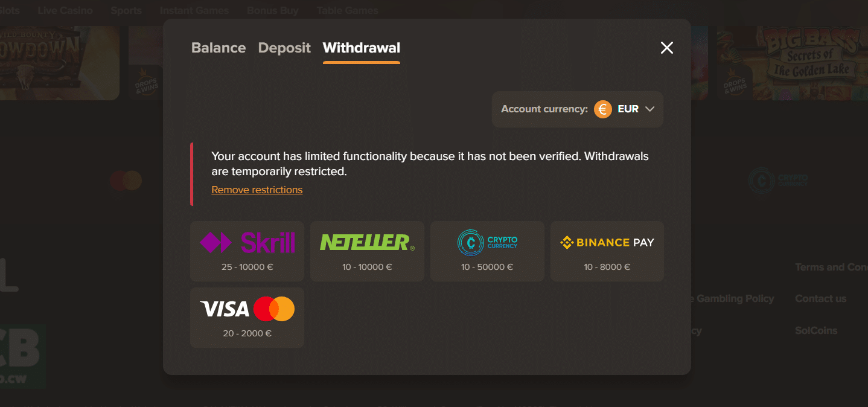The height and width of the screenshot is (407, 868).
Task: Switch to the Balance tab
Action: pyautogui.click(x=218, y=48)
